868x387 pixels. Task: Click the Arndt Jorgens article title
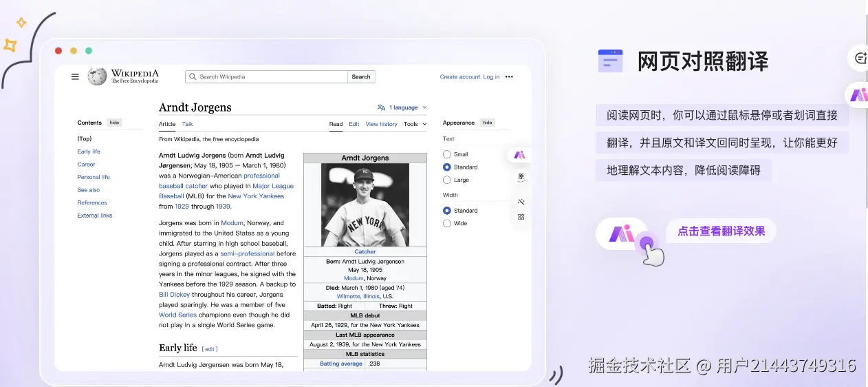195,107
